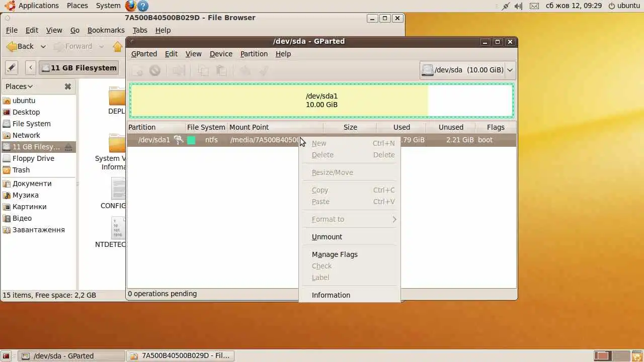The width and height of the screenshot is (644, 362).
Task: Click the New partition toolbar icon in GParted
Action: tap(137, 70)
